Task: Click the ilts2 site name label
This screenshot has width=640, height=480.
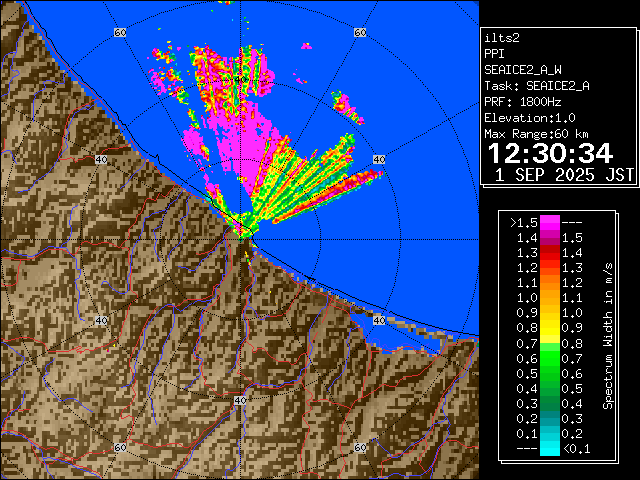Action: coord(502,37)
